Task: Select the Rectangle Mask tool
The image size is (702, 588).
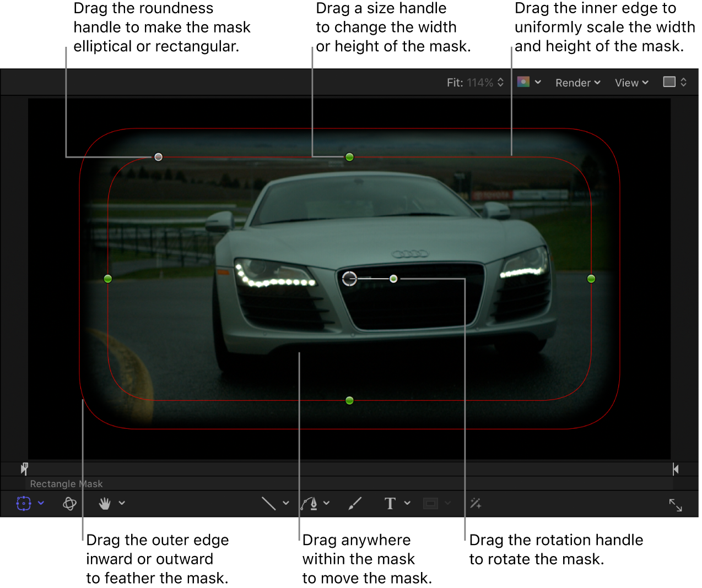Action: [23, 503]
